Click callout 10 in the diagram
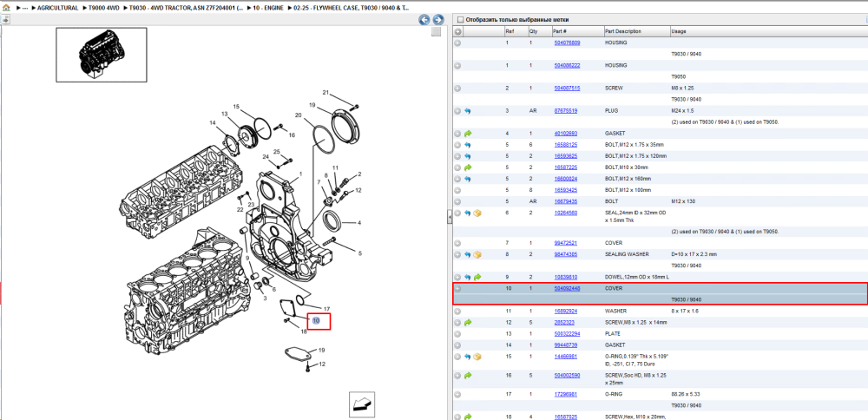 click(316, 320)
